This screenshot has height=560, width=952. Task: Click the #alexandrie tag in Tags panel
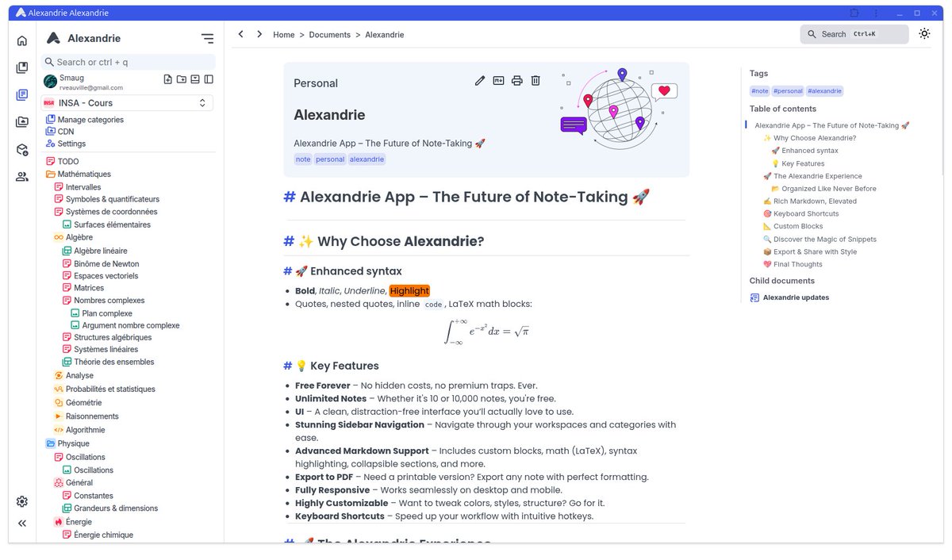[x=825, y=91]
